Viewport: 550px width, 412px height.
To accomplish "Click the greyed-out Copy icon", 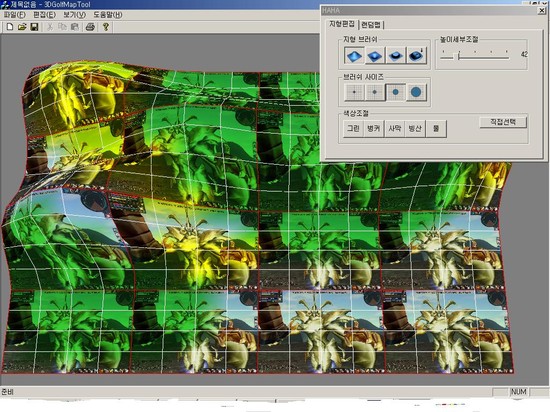I will 62,27.
